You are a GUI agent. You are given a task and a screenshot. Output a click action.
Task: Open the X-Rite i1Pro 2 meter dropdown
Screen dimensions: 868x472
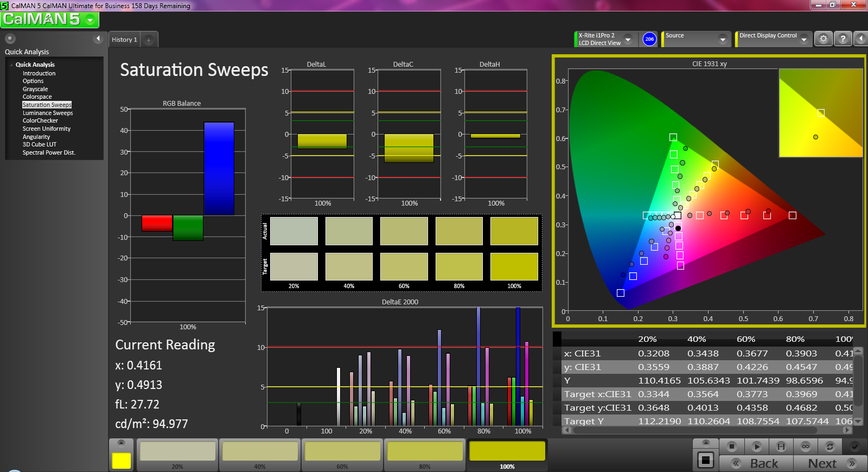tap(628, 39)
